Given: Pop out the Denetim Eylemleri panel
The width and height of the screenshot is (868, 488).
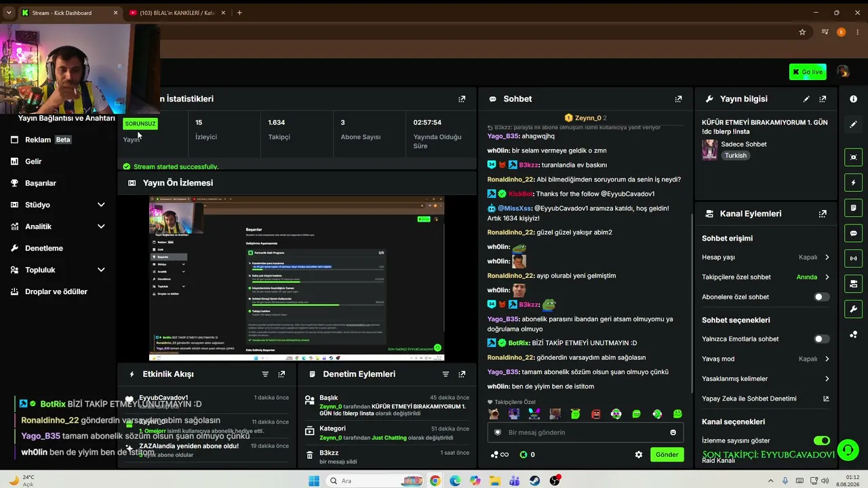Looking at the screenshot, I should [462, 374].
